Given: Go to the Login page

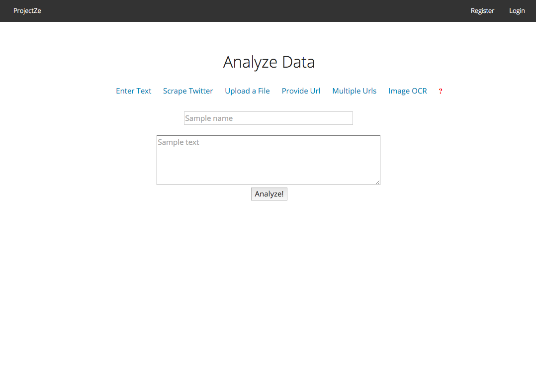Looking at the screenshot, I should (x=517, y=10).
